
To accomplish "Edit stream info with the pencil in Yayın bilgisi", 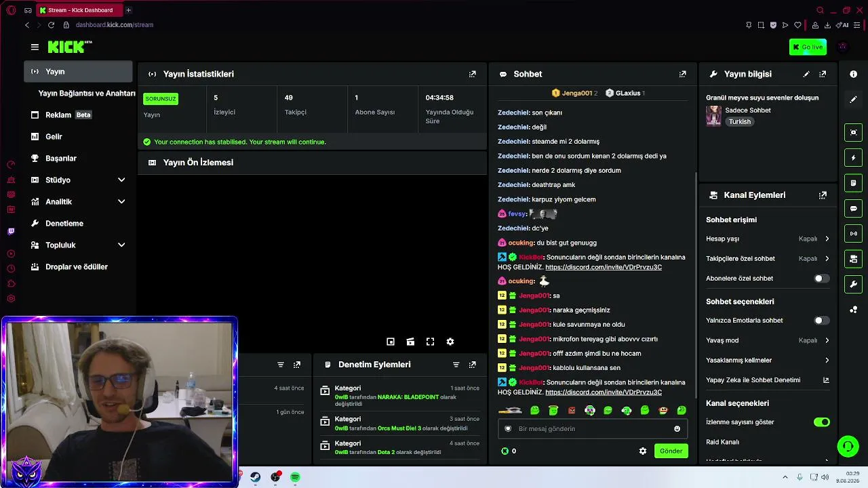I will (806, 74).
